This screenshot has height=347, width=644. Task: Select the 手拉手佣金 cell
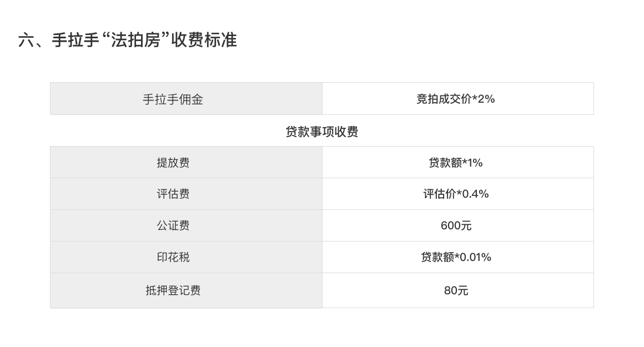[186, 99]
